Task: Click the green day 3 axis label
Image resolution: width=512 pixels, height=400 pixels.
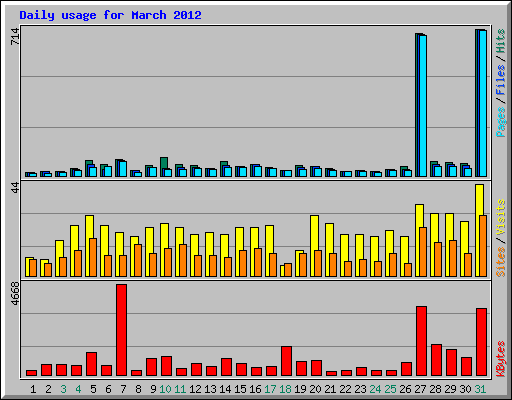Action: click(x=63, y=389)
